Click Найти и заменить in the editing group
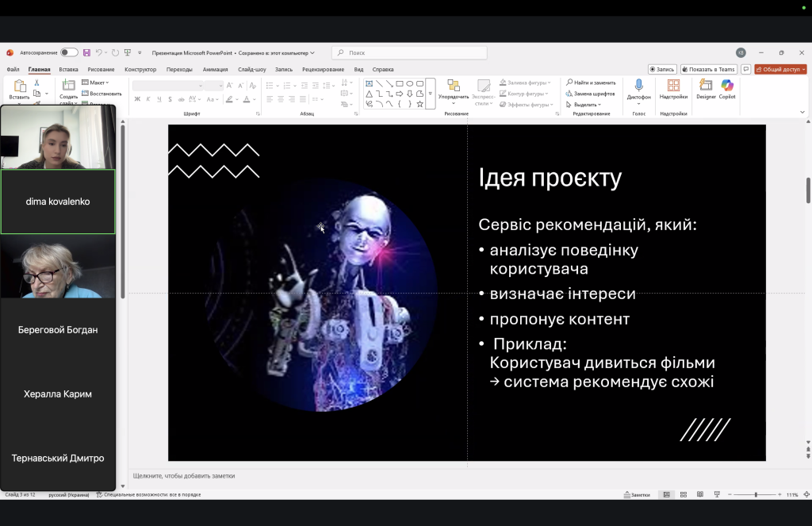 (591, 83)
